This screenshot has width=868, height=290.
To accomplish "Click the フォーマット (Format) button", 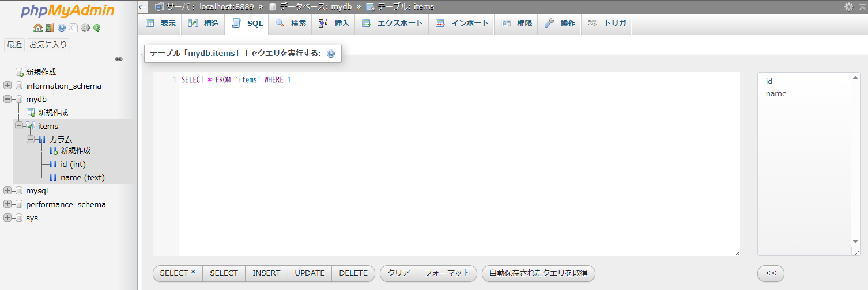I will click(447, 273).
